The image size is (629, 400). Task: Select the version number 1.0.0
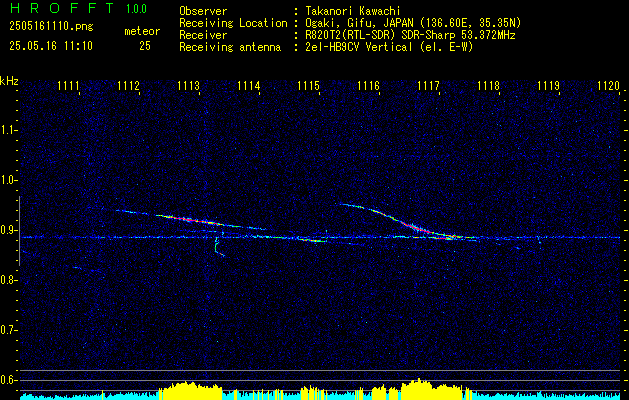tap(136, 9)
